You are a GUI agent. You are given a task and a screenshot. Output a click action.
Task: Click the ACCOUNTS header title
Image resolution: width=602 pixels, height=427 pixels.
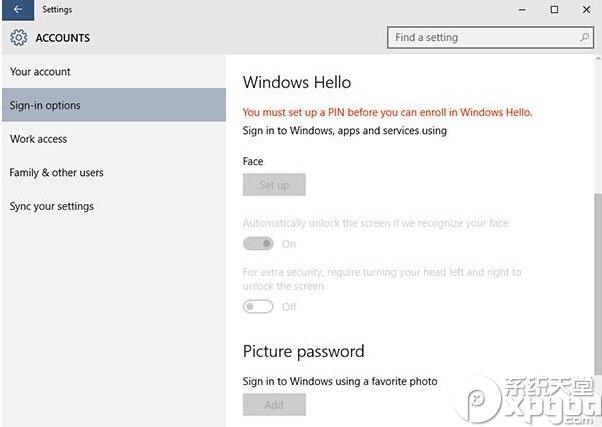pos(62,38)
